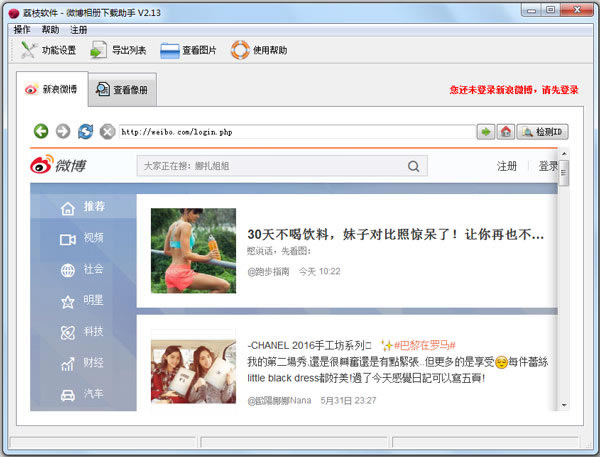Maximize the application window

click(550, 10)
